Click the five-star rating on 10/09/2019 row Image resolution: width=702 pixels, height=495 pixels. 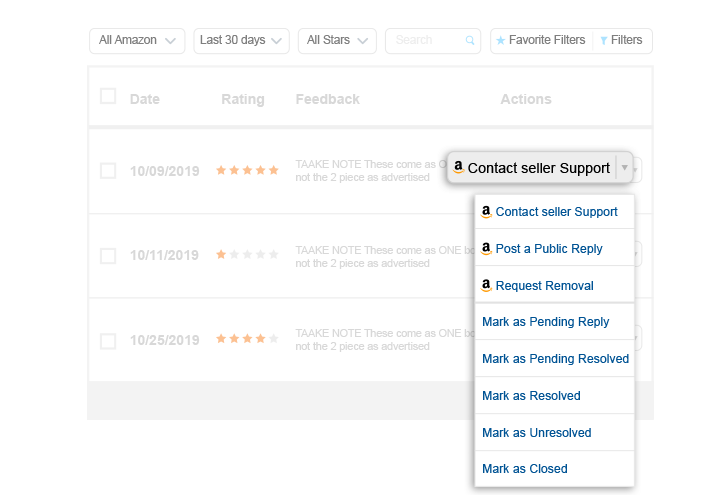click(247, 170)
